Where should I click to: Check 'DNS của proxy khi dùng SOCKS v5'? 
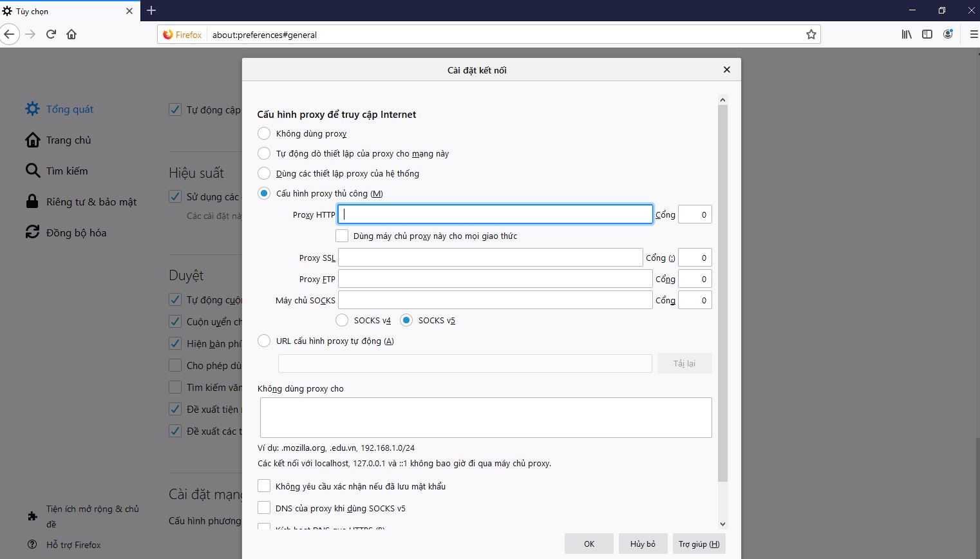[264, 508]
